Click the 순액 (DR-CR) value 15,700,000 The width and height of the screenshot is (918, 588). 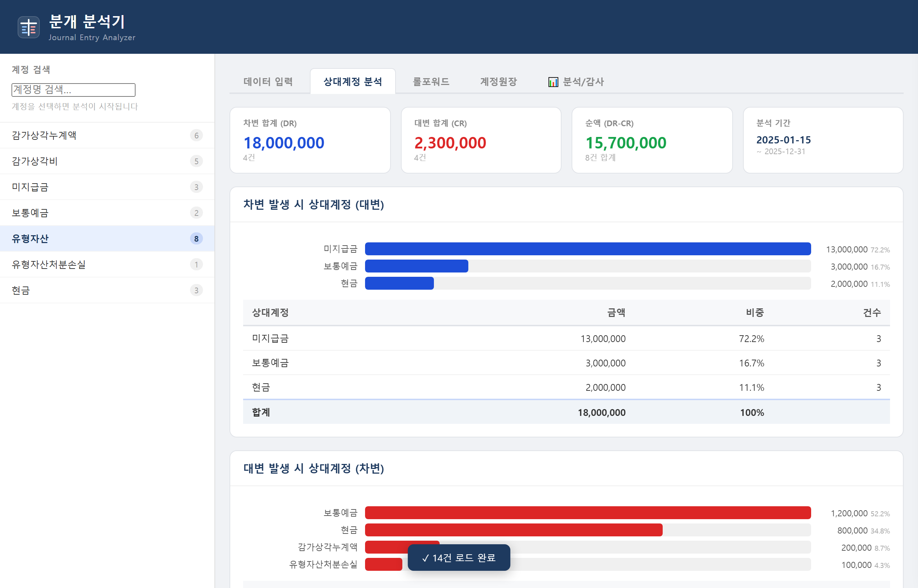pos(626,143)
